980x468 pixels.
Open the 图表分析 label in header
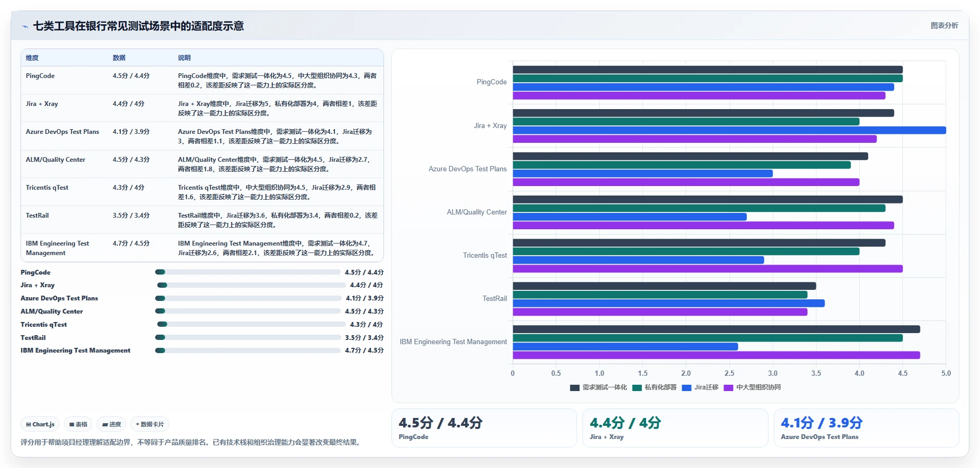pyautogui.click(x=944, y=25)
